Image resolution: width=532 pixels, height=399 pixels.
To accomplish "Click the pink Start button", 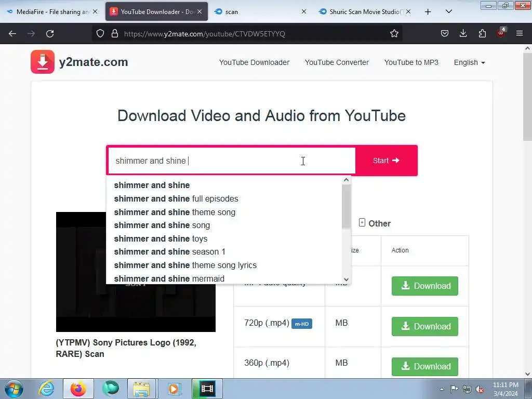I will click(x=386, y=161).
